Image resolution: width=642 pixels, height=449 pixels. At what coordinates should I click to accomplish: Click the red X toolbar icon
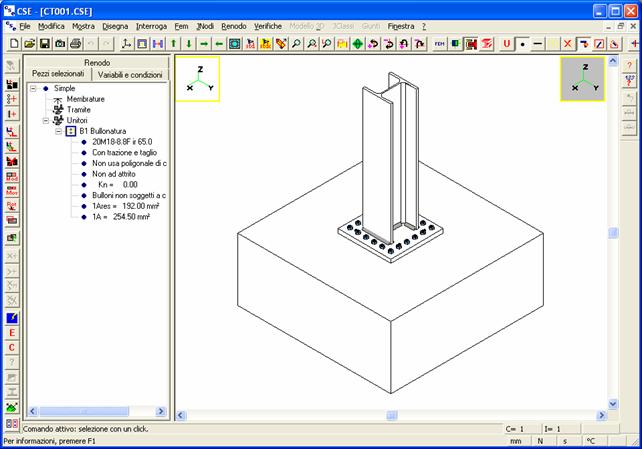(568, 44)
